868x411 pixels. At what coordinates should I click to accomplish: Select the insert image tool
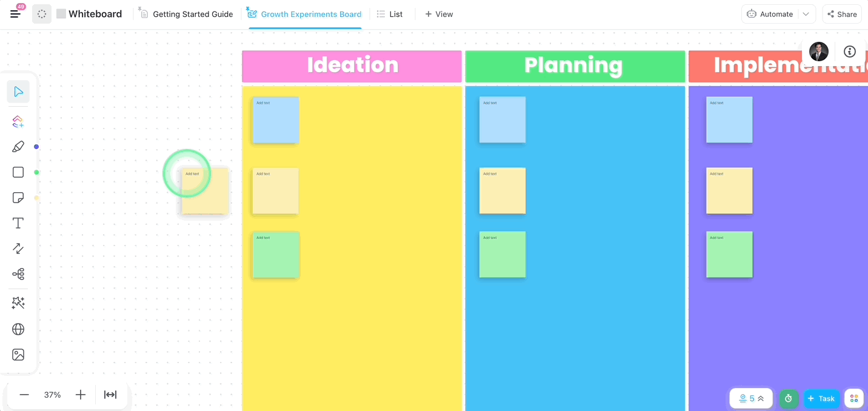[x=18, y=355]
